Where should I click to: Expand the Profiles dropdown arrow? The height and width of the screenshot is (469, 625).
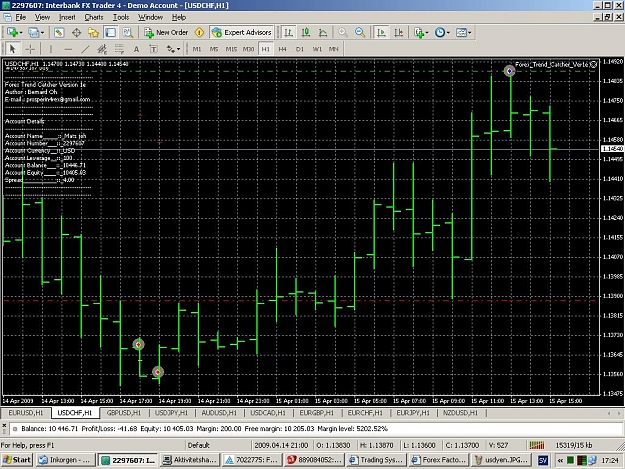42,33
